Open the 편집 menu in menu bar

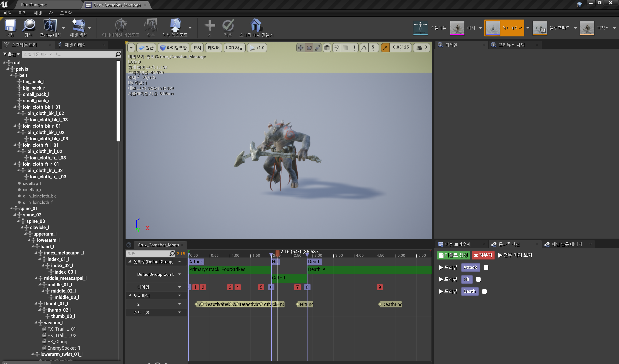[23, 13]
